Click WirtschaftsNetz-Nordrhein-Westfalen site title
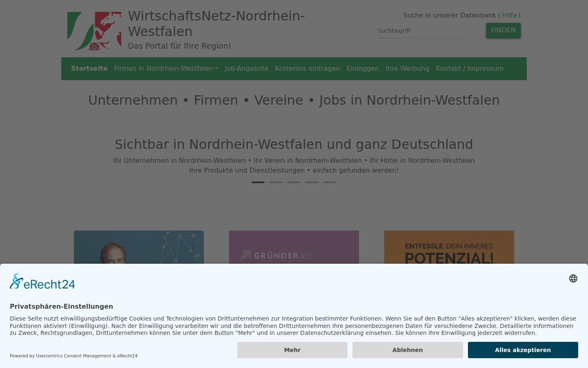 click(216, 23)
